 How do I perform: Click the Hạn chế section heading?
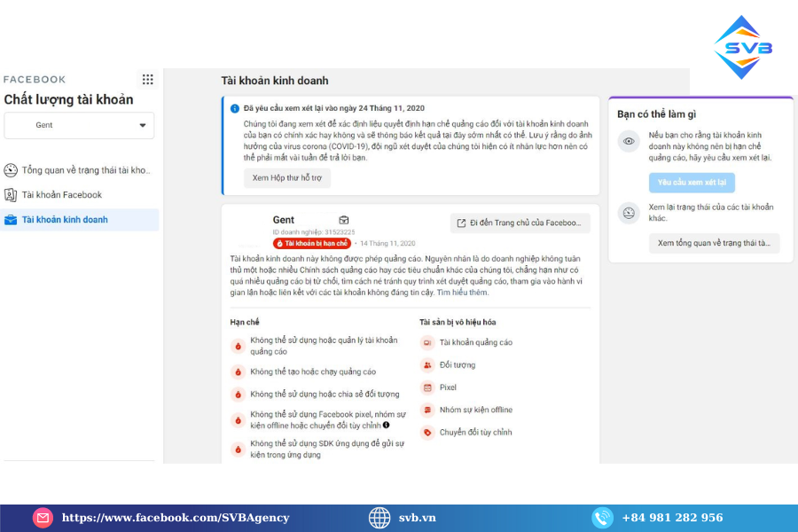245,322
